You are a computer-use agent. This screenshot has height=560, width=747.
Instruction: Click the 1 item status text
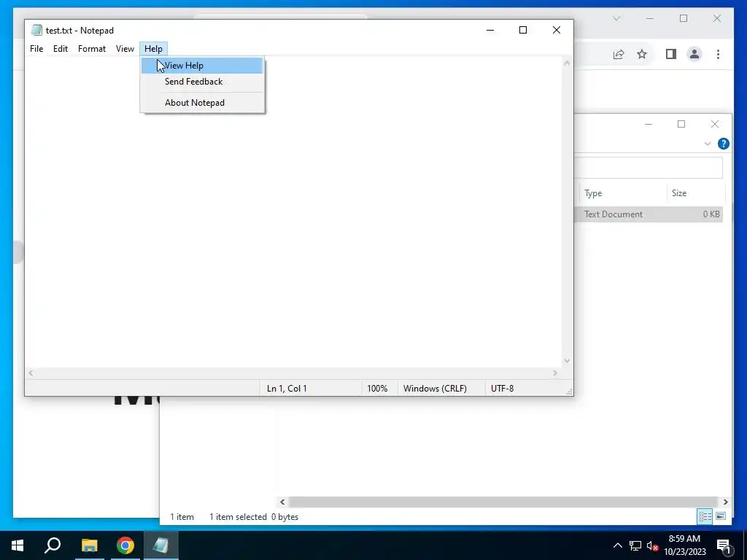[182, 517]
